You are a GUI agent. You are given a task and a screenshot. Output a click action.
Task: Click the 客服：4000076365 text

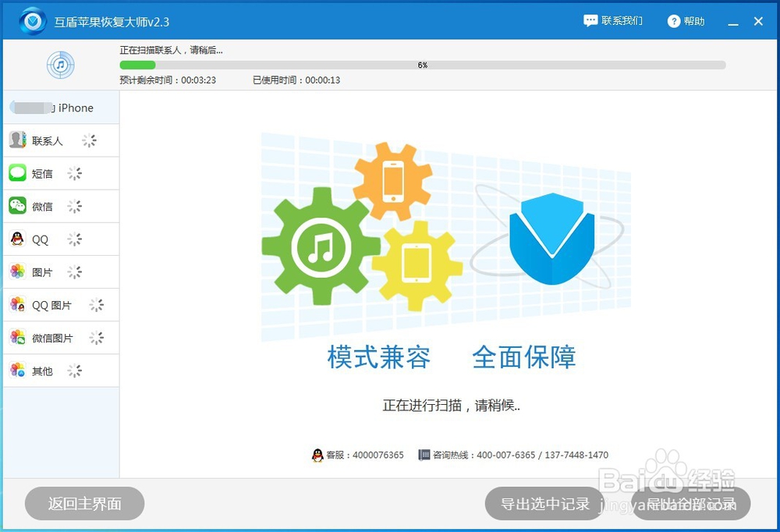(x=364, y=455)
